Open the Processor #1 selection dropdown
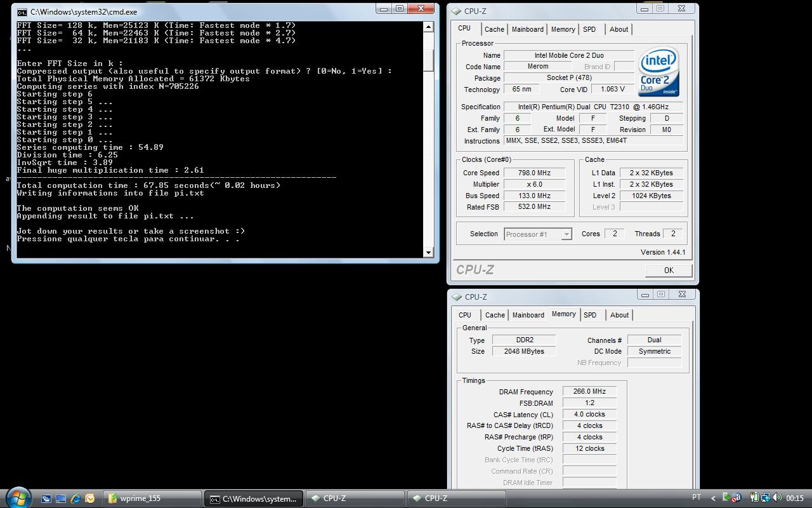Screen dimensions: 812x508 pyautogui.click(x=538, y=234)
